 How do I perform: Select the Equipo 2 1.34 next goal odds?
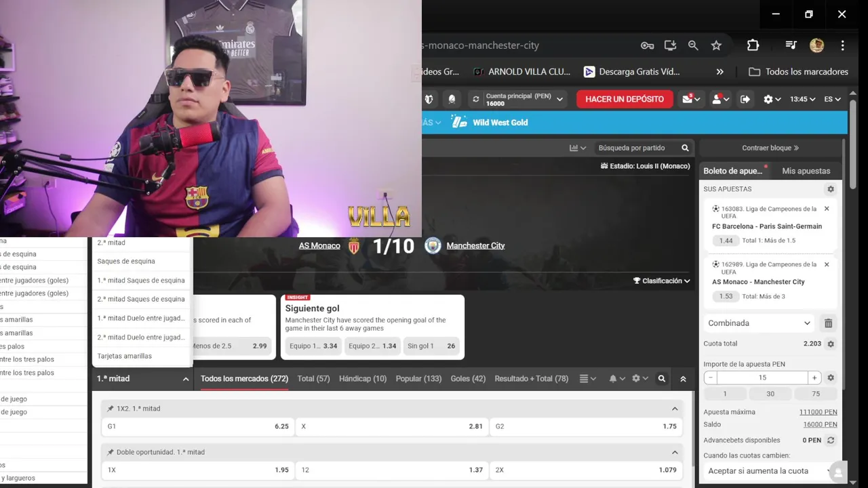pos(372,346)
